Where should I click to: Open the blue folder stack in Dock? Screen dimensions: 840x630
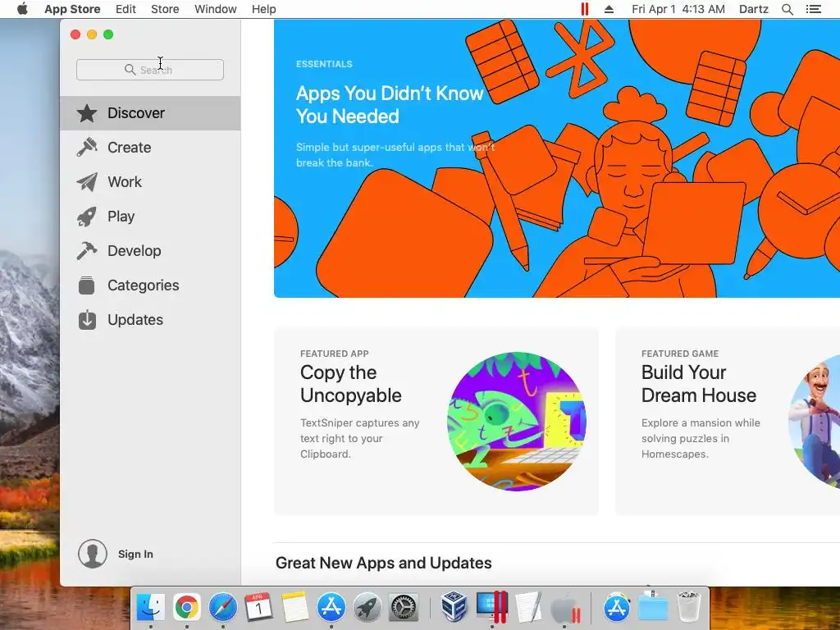click(x=653, y=607)
